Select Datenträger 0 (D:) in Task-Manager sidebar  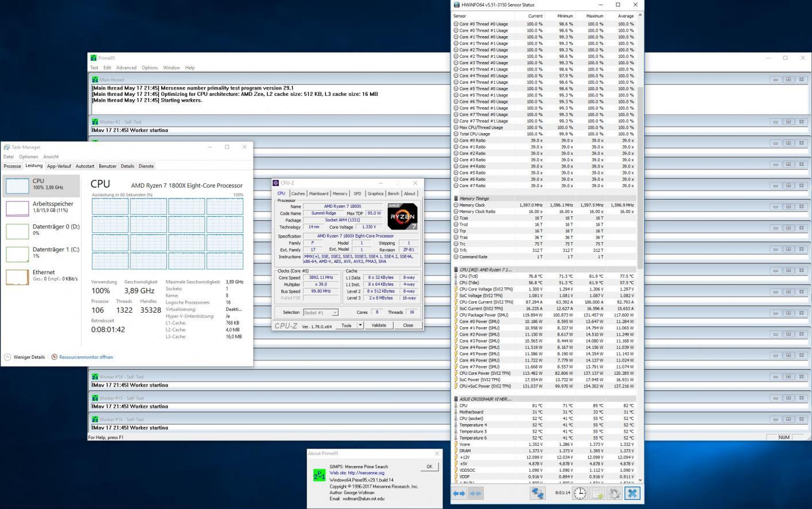(x=41, y=230)
